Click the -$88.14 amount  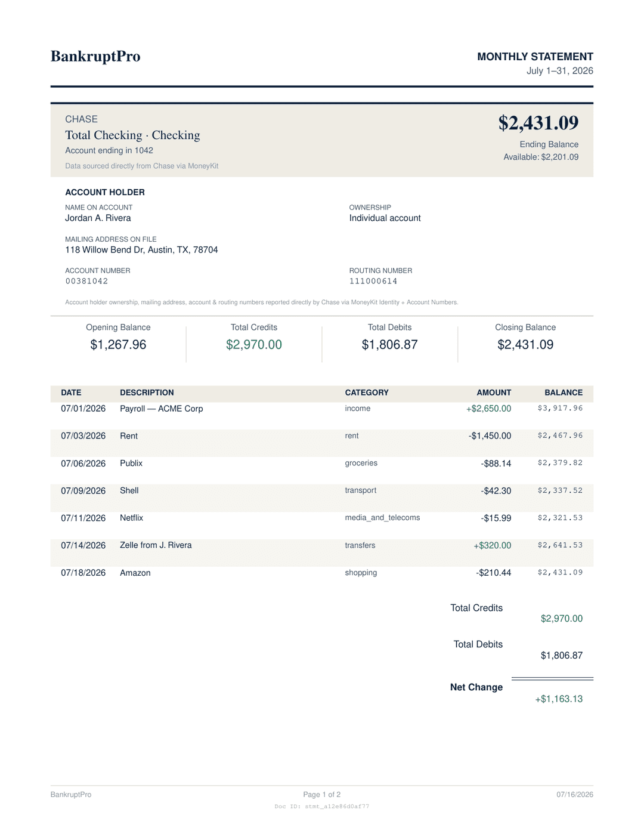pos(496,464)
